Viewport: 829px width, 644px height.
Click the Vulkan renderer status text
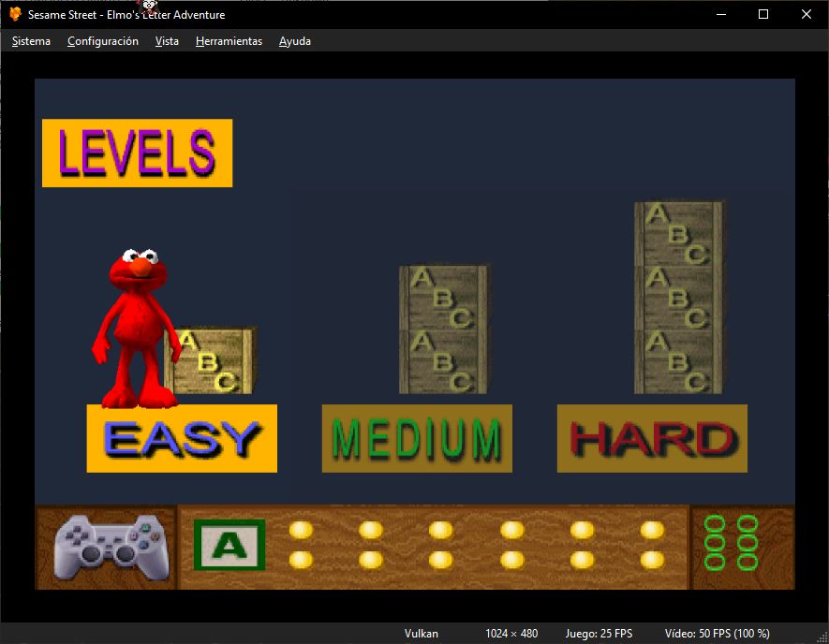click(x=422, y=634)
